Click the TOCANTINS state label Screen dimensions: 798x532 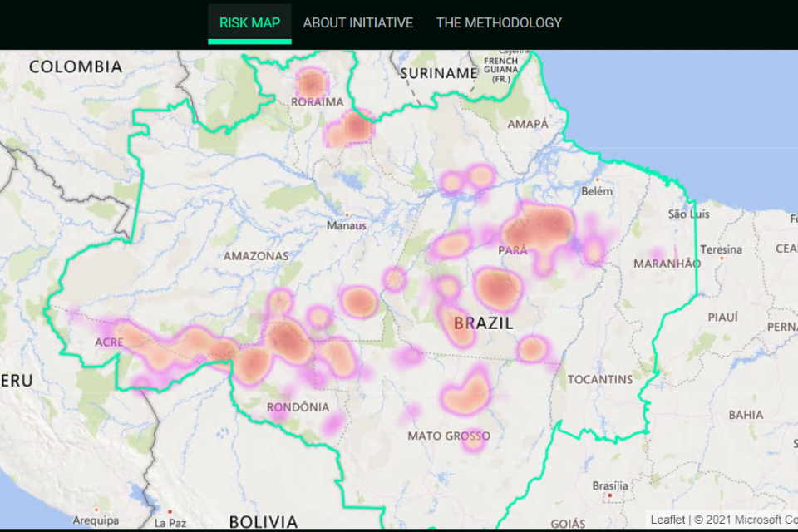(601, 379)
